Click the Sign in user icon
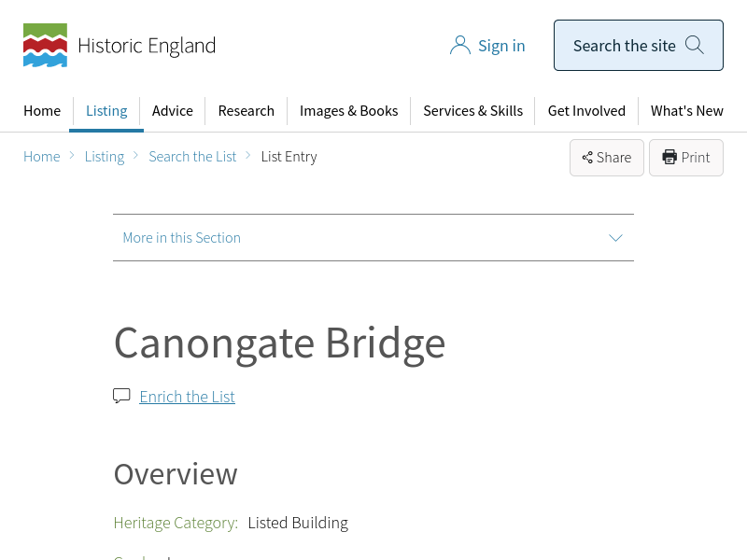The image size is (747, 560). (459, 46)
